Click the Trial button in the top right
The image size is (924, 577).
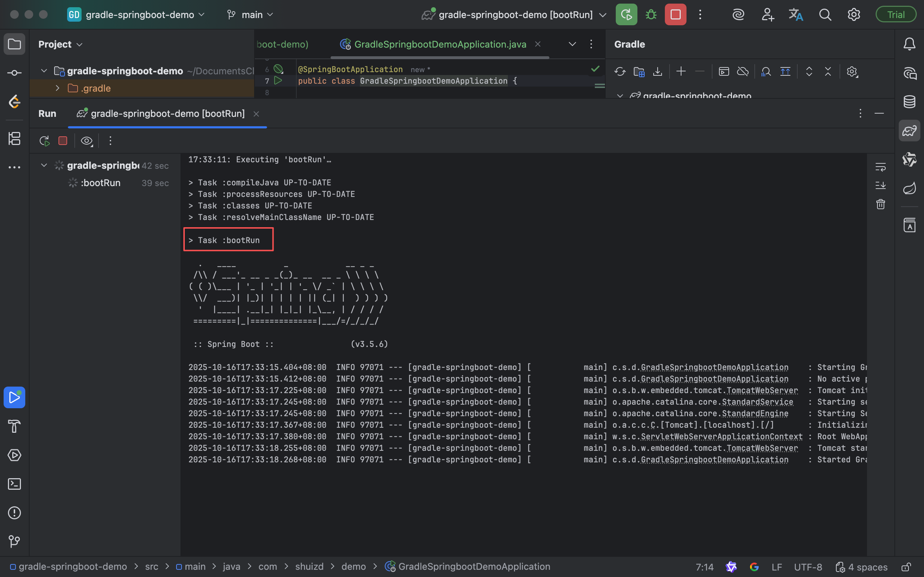(x=895, y=15)
